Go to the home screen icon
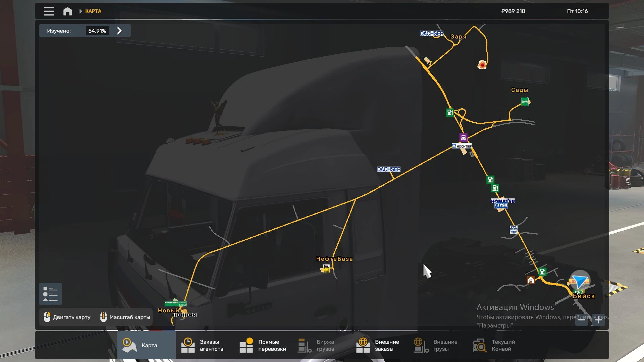This screenshot has width=644, height=362. tap(67, 11)
